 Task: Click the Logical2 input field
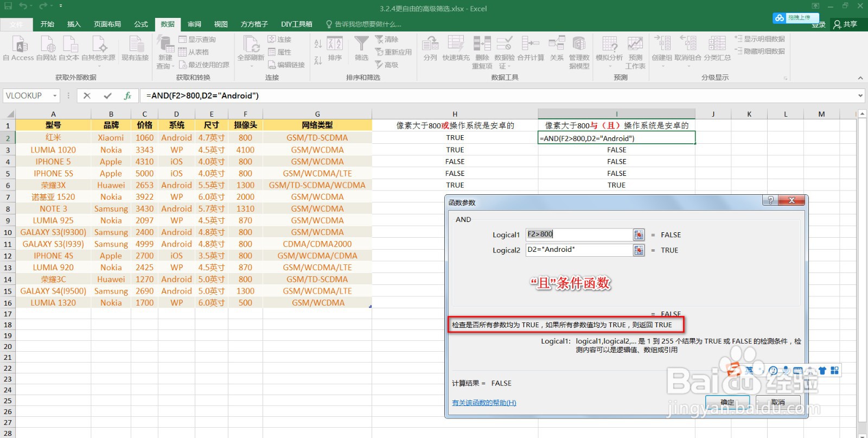(x=579, y=250)
